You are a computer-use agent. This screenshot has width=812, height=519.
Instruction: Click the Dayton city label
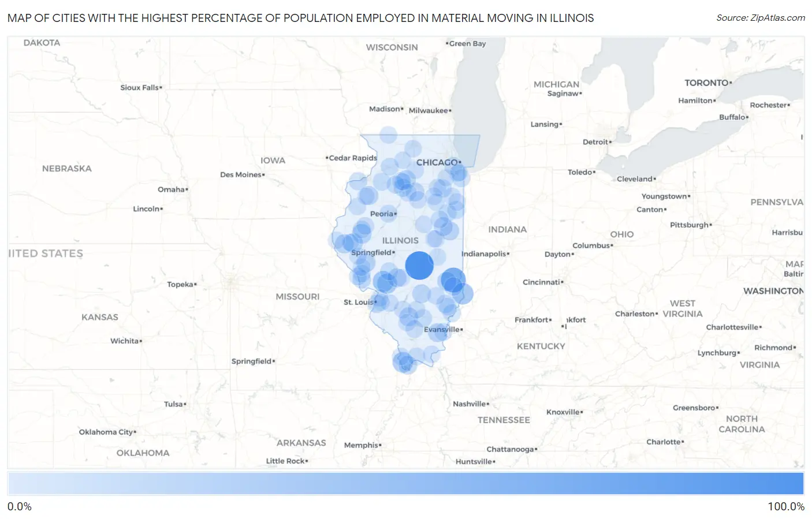click(558, 254)
